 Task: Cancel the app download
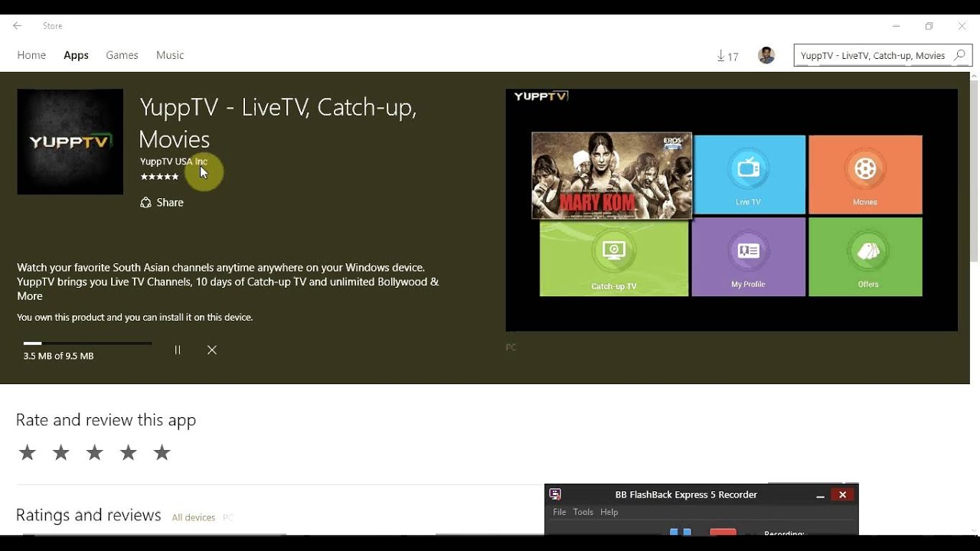212,350
